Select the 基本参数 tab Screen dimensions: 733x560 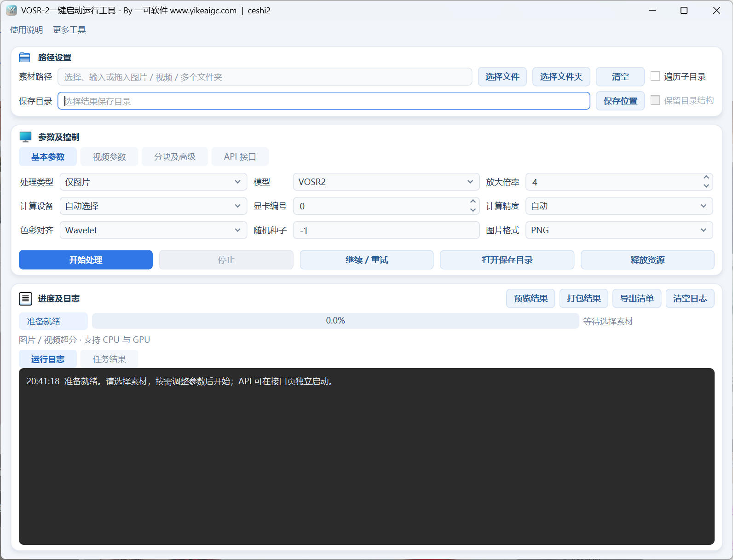point(48,157)
